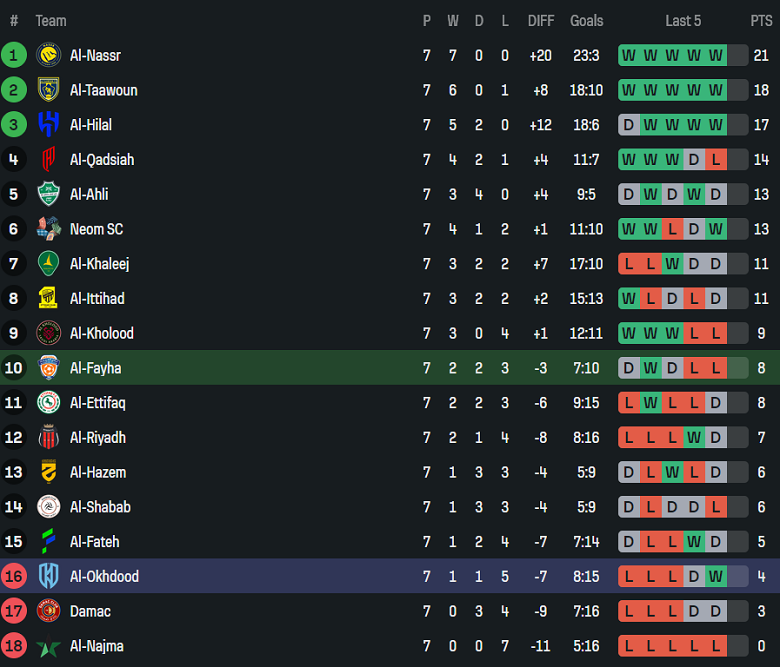Click Al-Qadsiah's red L form badge
This screenshot has height=667, width=780.
click(715, 160)
